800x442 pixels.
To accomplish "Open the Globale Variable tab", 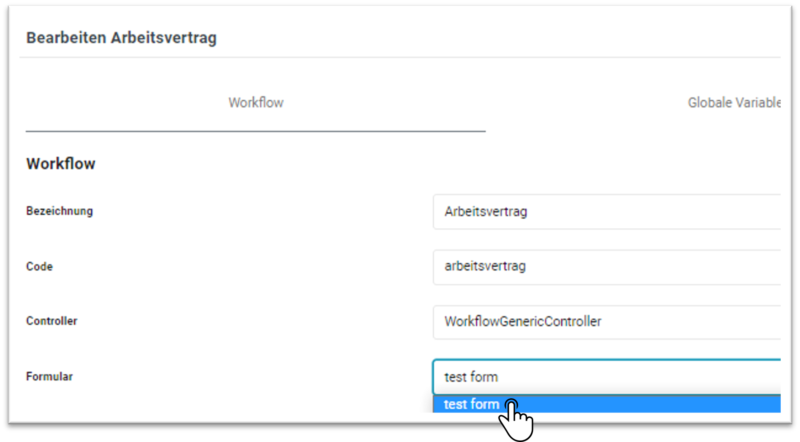I will pos(734,103).
